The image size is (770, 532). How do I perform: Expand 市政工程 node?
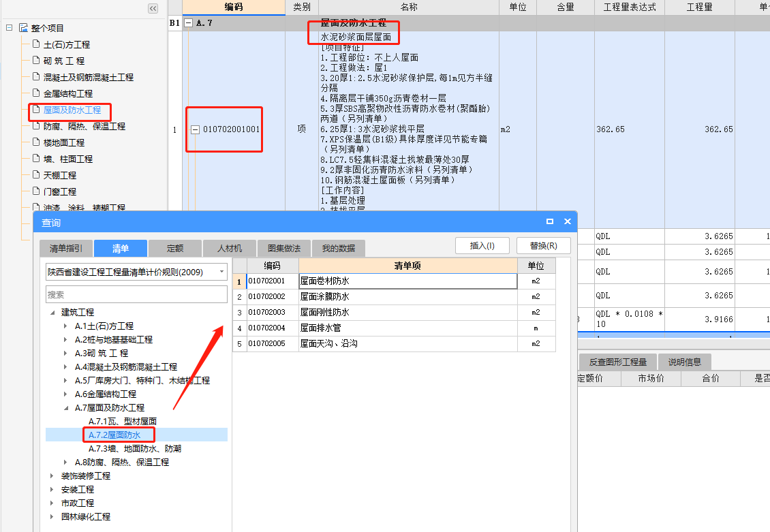(52, 503)
